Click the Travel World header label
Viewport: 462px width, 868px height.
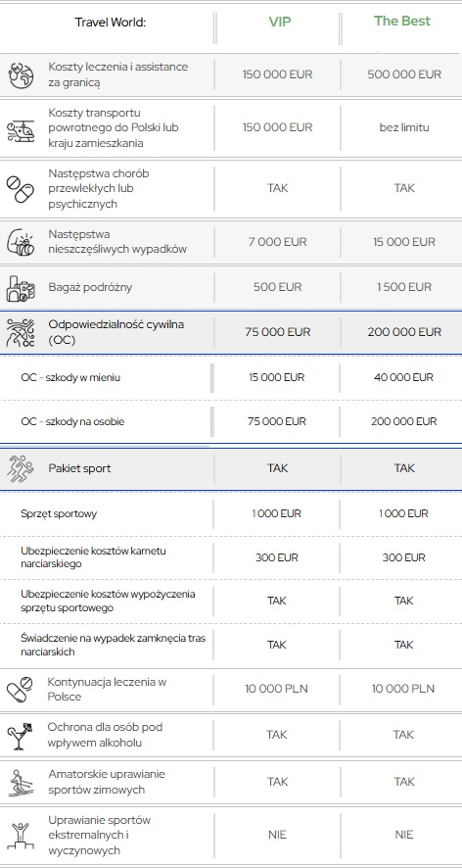coord(110,23)
